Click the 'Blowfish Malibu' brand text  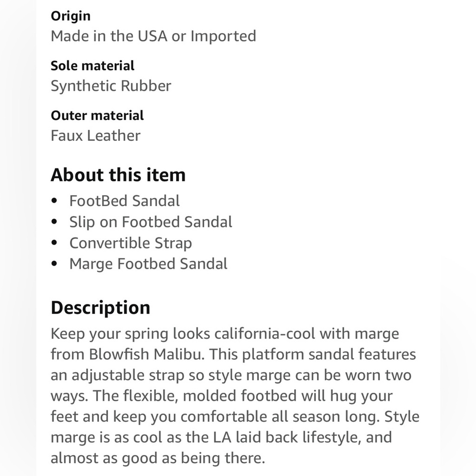tap(145, 354)
